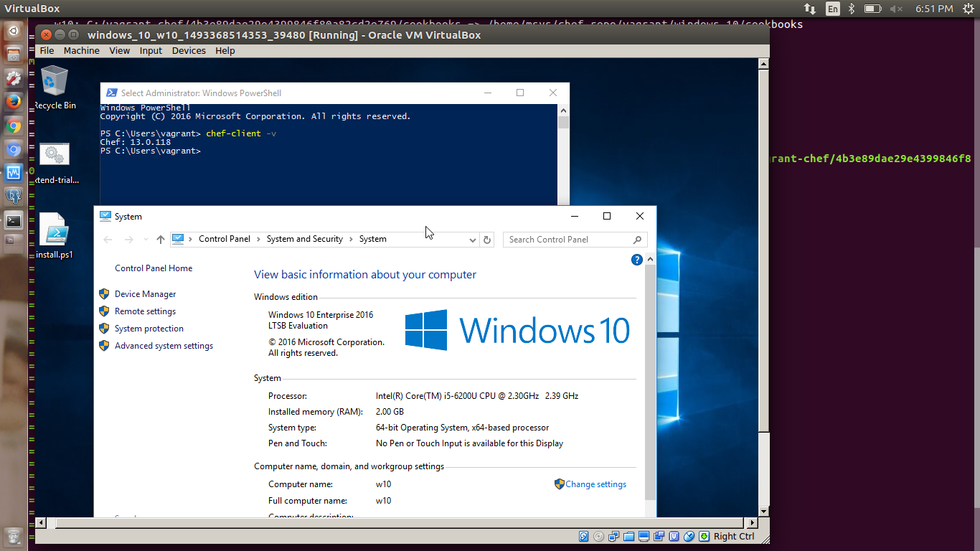This screenshot has height=551, width=980.
Task: Click the Back arrow in System window
Action: (x=108, y=240)
